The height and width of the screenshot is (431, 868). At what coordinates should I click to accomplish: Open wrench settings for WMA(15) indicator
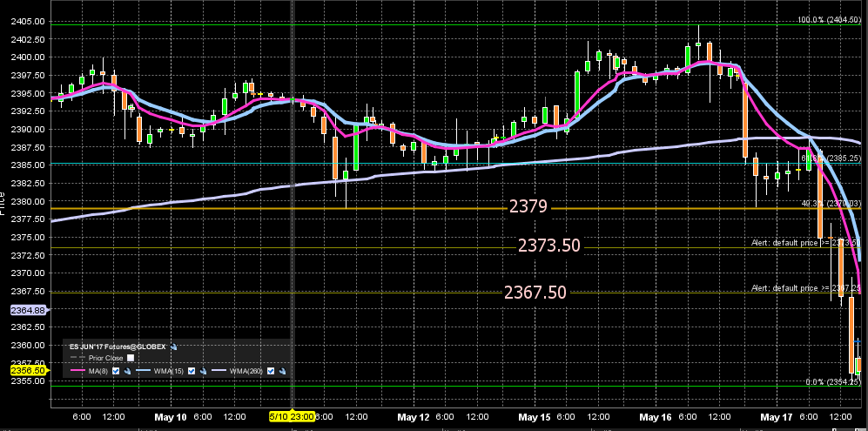tap(203, 371)
